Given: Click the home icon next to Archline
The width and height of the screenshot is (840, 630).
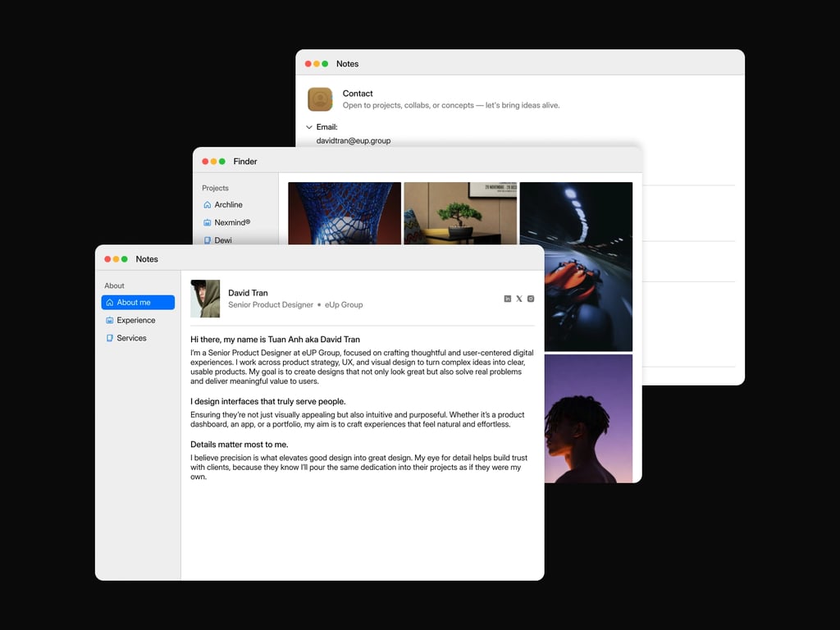Looking at the screenshot, I should coord(208,204).
